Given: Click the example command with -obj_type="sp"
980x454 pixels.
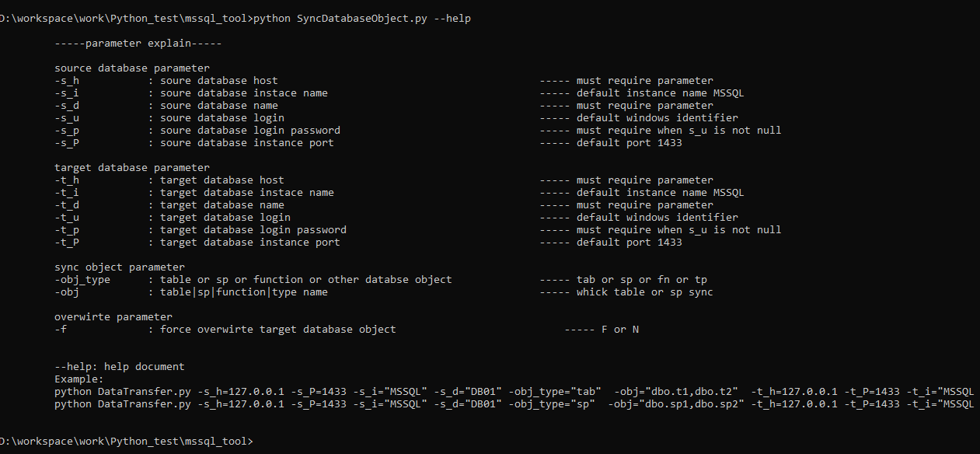Looking at the screenshot, I should [x=513, y=404].
